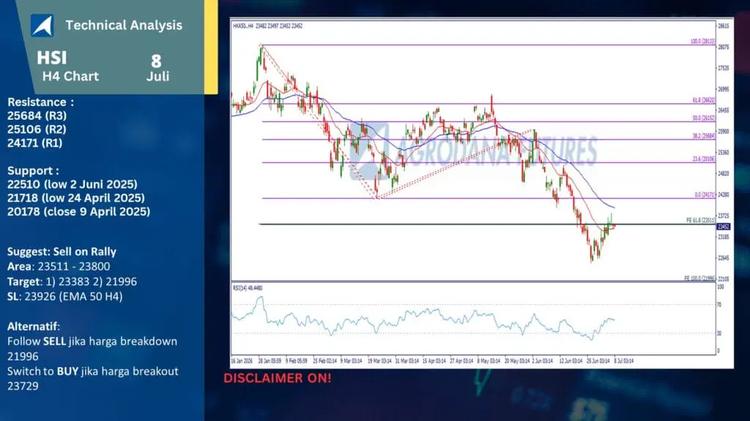Click the 8 Jul date on the time axis
This screenshot has height=421, width=750.
624,361
